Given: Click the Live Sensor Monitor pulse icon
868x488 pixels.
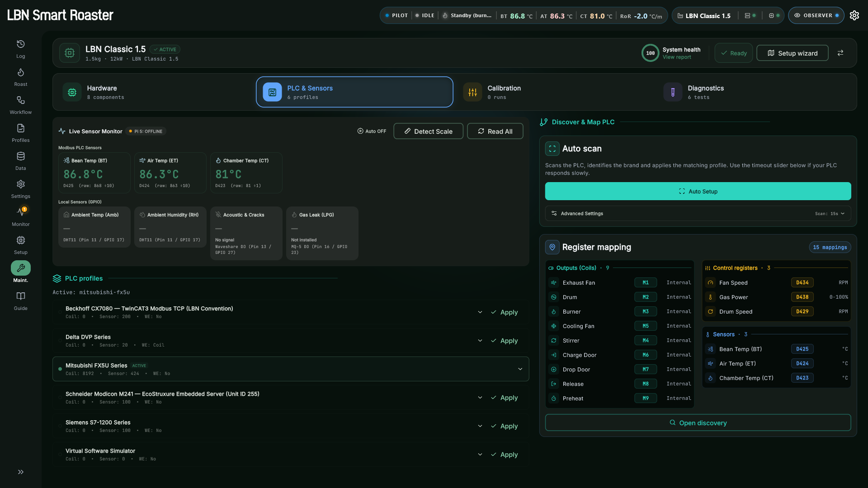Looking at the screenshot, I should point(62,131).
